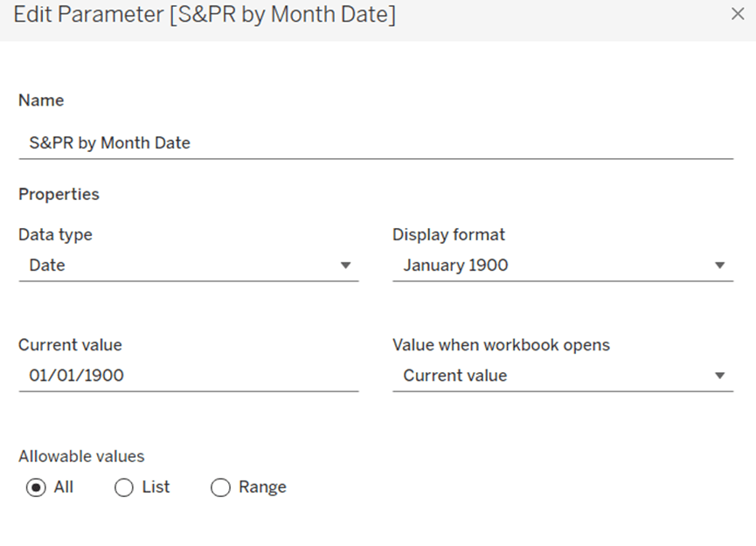Click the List option label text
This screenshot has height=546, width=756.
click(x=156, y=487)
